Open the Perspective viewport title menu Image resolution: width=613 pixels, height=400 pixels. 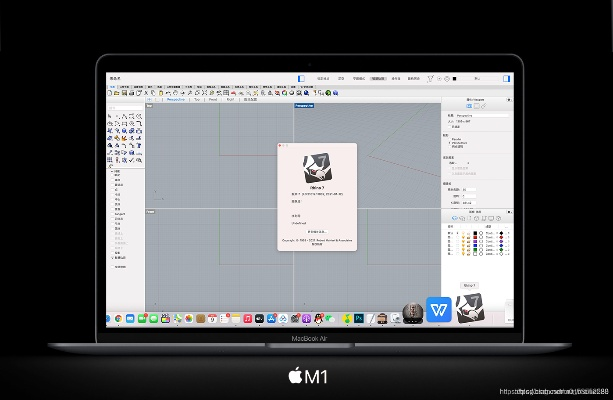click(304, 105)
